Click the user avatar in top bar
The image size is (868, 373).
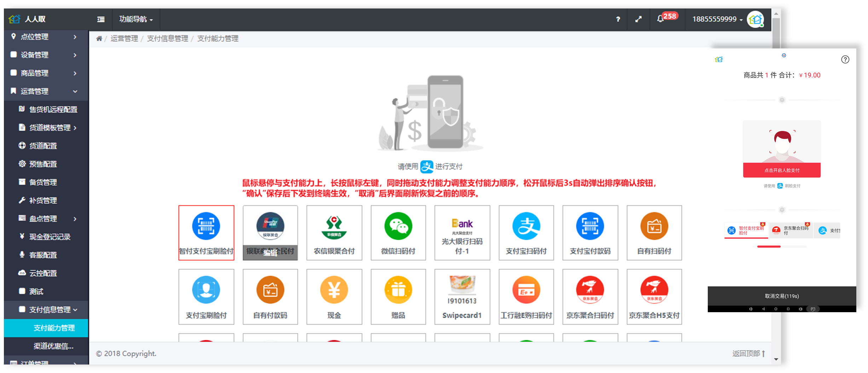click(756, 19)
